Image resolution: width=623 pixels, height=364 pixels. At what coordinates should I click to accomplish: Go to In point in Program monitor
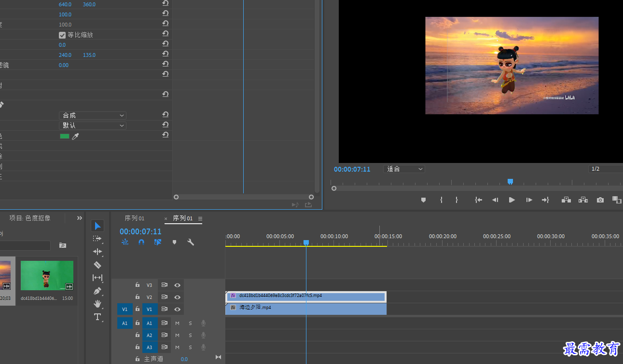(x=478, y=200)
